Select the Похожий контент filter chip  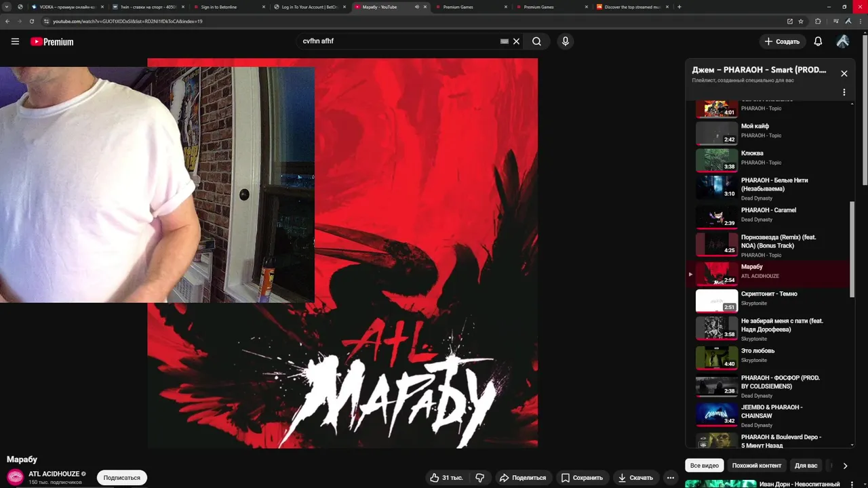click(x=757, y=466)
